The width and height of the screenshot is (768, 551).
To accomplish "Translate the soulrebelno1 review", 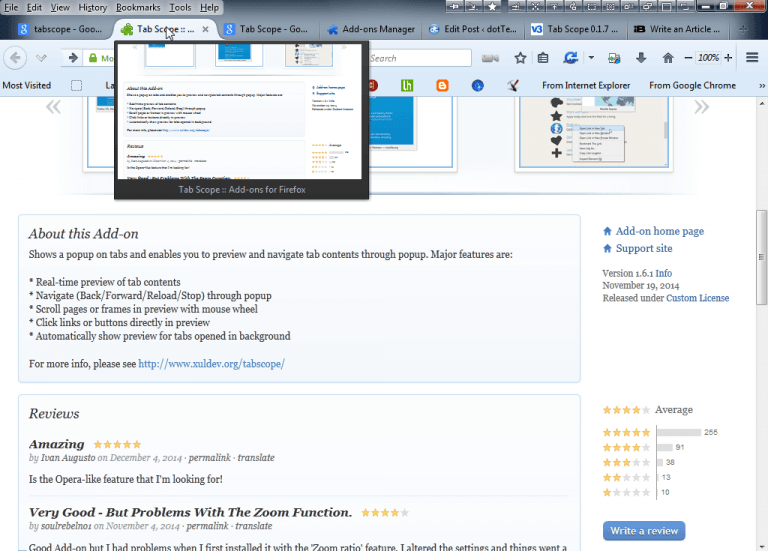I will (x=254, y=526).
